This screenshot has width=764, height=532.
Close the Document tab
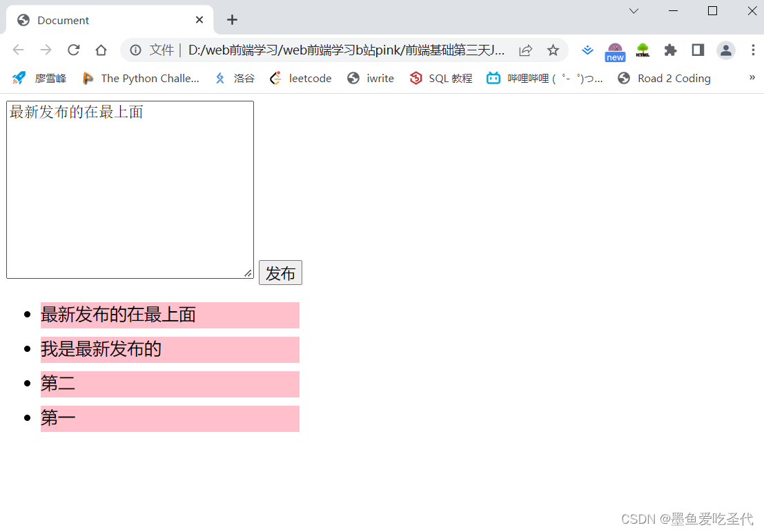pyautogui.click(x=199, y=20)
